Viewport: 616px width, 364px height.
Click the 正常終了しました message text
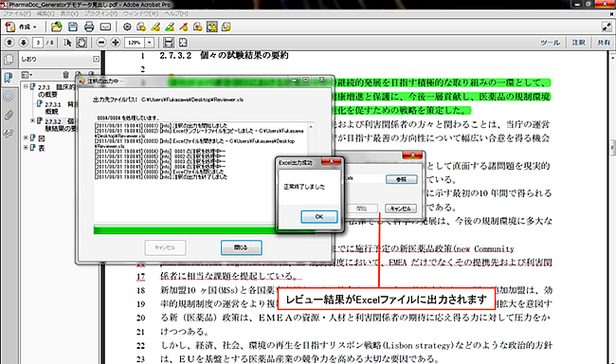click(304, 187)
